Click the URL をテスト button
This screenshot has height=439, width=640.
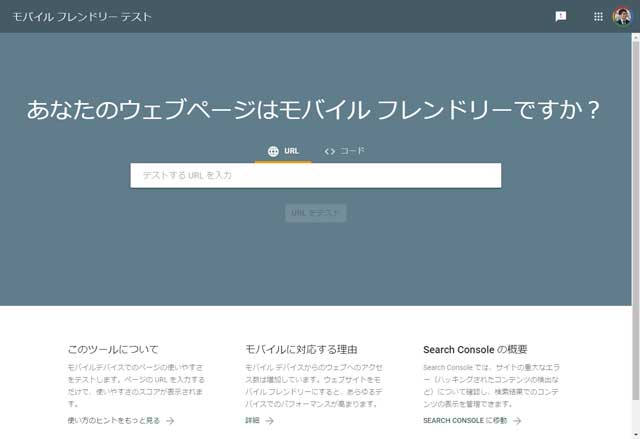pyautogui.click(x=316, y=213)
